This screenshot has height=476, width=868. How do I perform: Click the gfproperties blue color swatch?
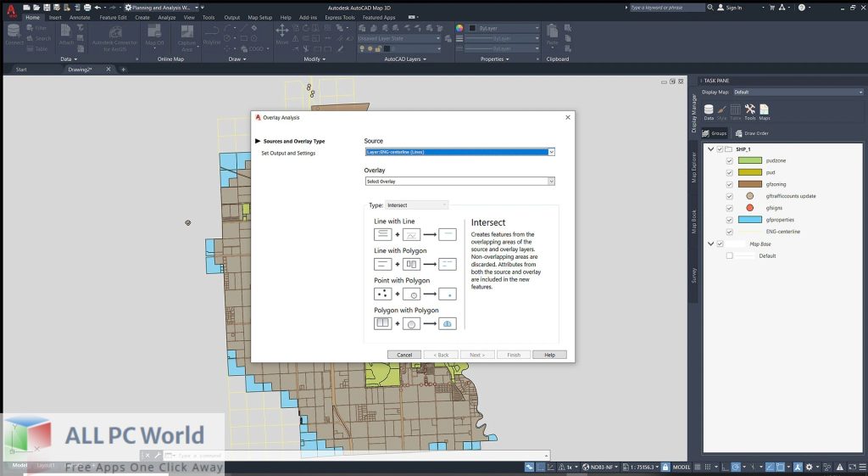[750, 220]
